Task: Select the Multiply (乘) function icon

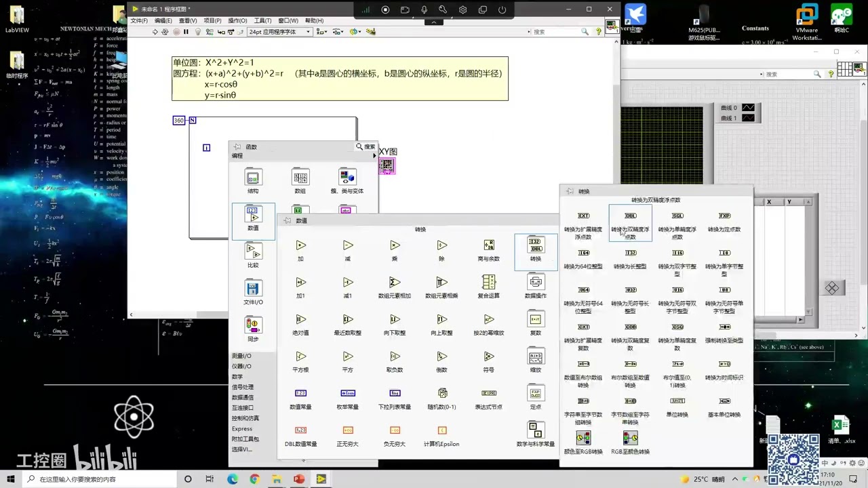Action: pos(395,245)
